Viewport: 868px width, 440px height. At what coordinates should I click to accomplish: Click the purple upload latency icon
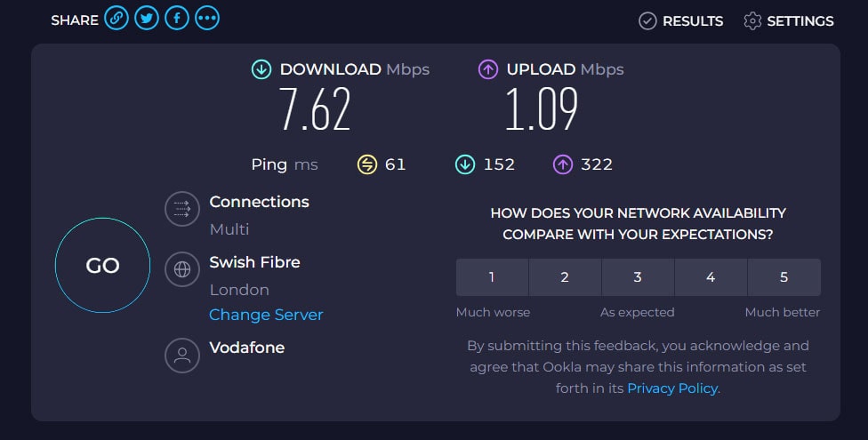click(562, 164)
